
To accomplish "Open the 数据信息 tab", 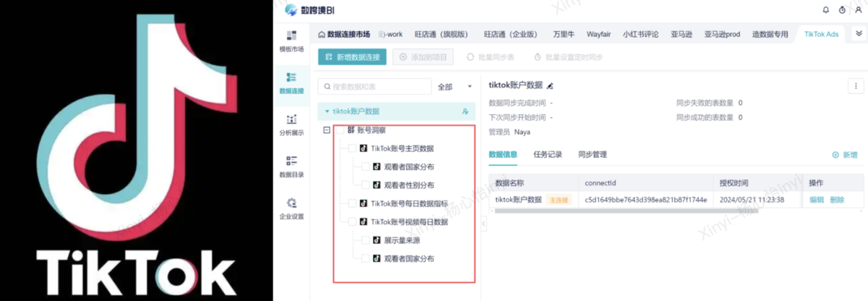I will point(503,154).
